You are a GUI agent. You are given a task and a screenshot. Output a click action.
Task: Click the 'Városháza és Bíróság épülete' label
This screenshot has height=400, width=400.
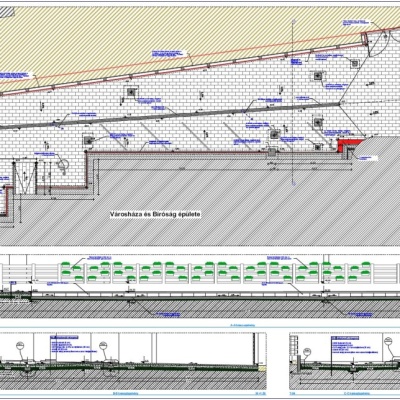tap(155, 215)
